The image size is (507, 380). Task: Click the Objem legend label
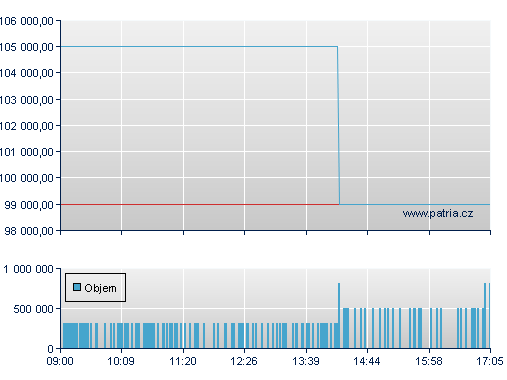[100, 288]
